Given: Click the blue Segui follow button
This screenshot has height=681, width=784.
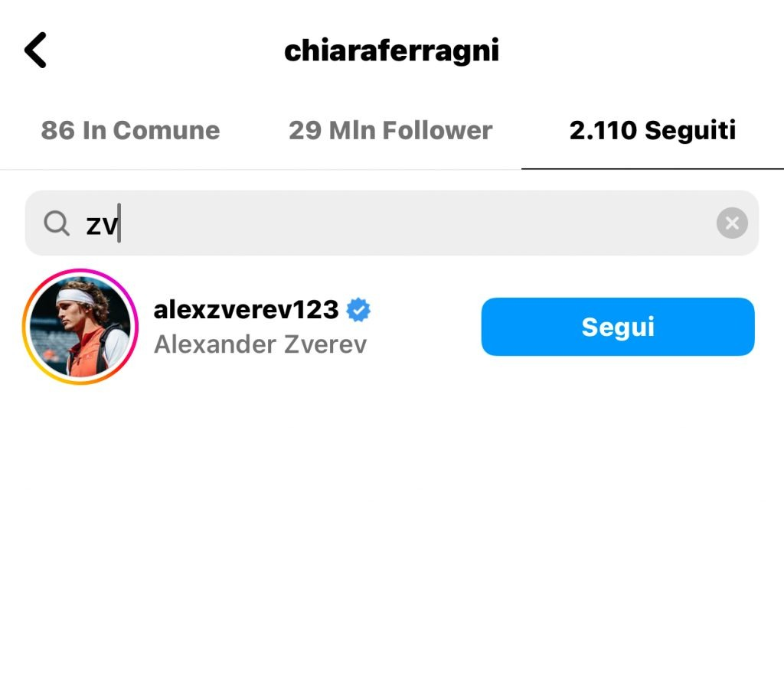Looking at the screenshot, I should (618, 327).
